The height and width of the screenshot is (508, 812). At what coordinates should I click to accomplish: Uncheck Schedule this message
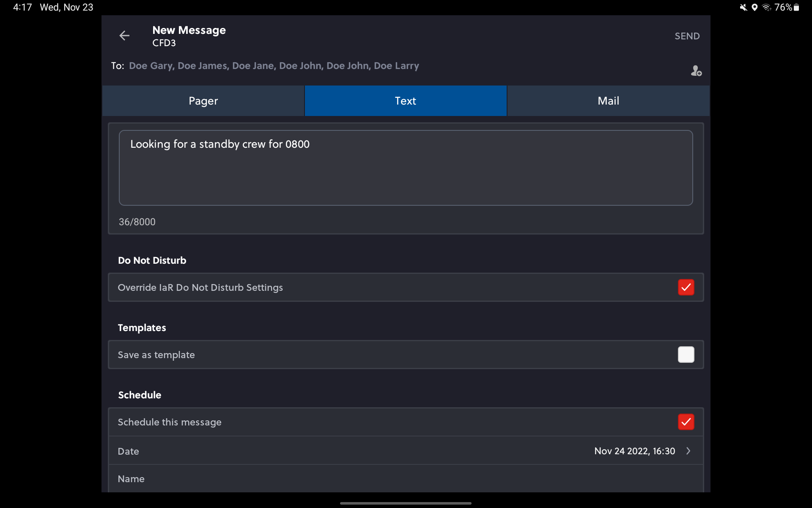(x=686, y=422)
